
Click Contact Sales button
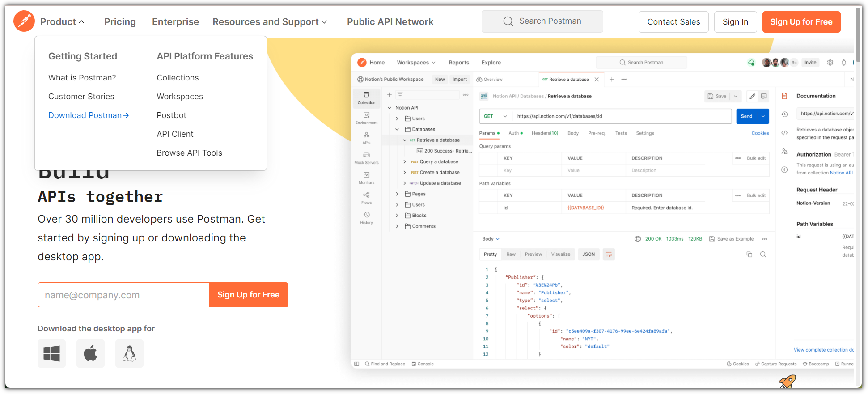tap(673, 22)
